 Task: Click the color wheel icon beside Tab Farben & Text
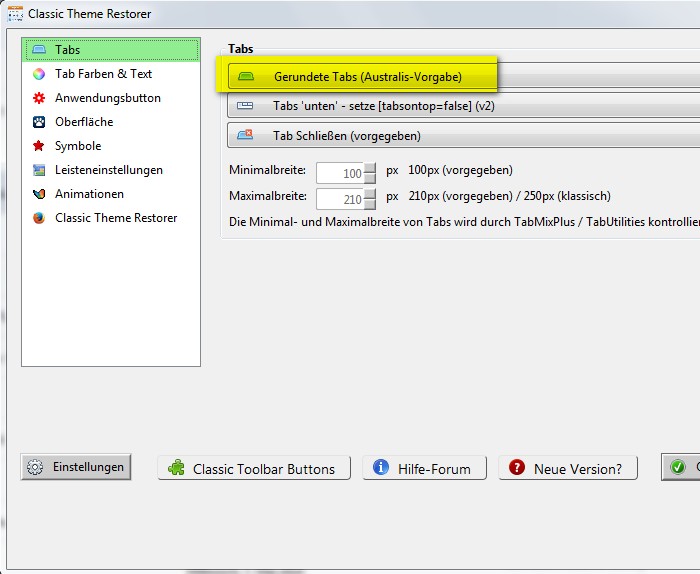(x=39, y=74)
